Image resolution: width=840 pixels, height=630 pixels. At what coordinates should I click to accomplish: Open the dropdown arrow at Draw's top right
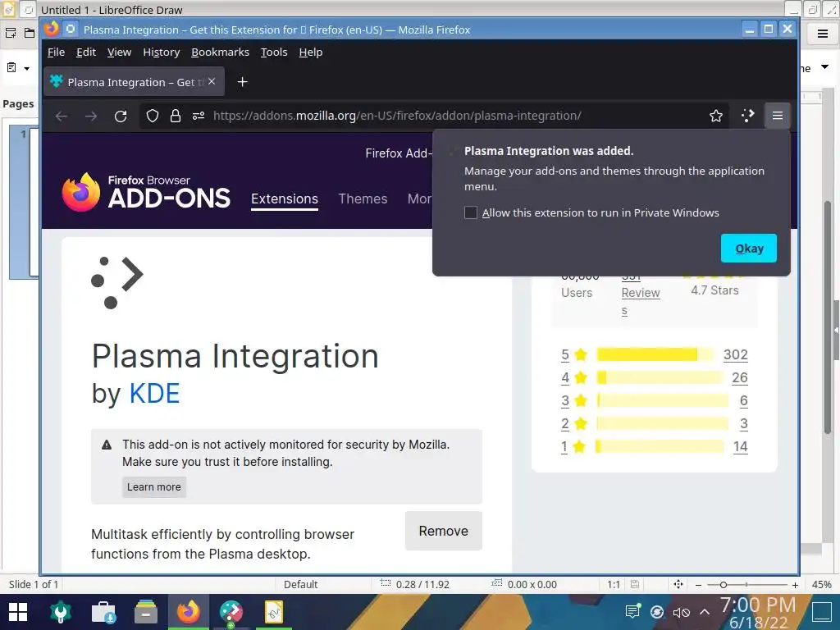coord(825,67)
